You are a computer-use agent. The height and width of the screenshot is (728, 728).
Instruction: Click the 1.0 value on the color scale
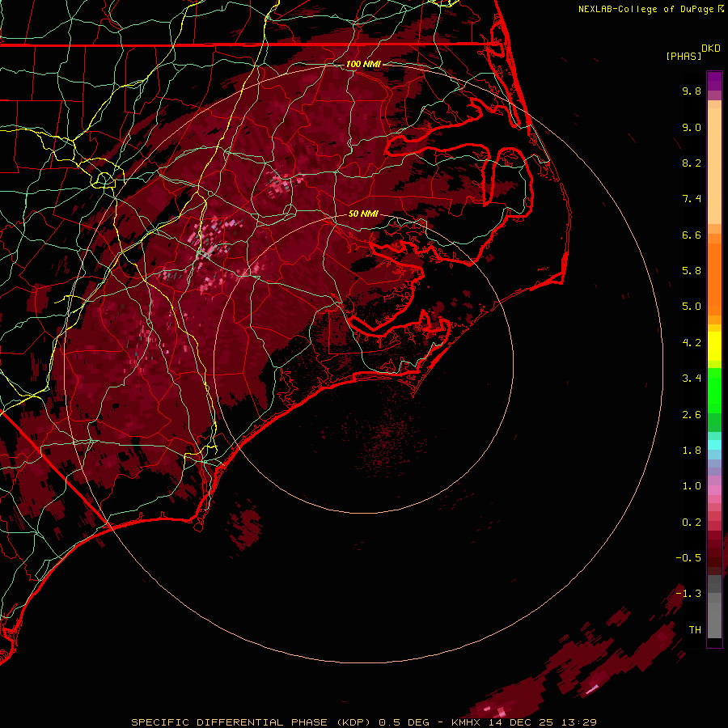(692, 486)
